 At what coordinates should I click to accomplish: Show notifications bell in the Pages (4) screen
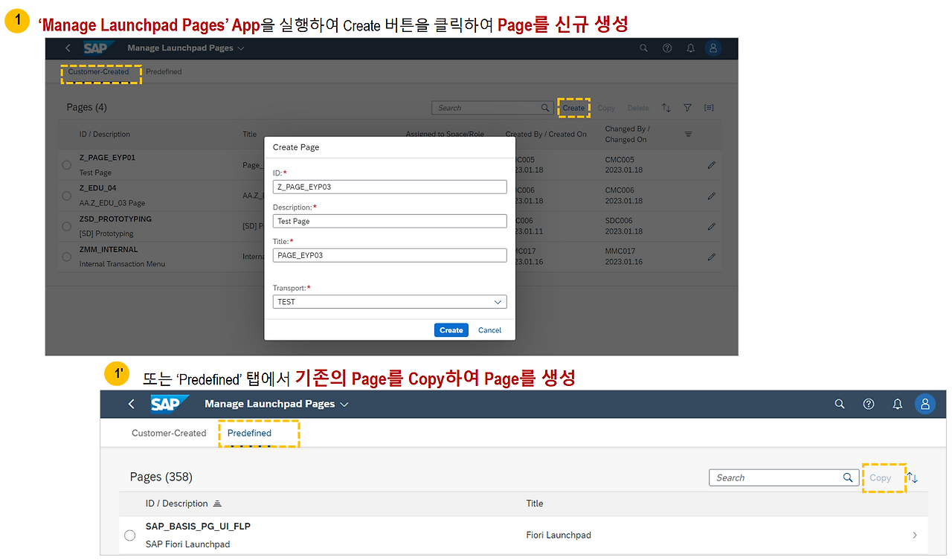coord(690,48)
